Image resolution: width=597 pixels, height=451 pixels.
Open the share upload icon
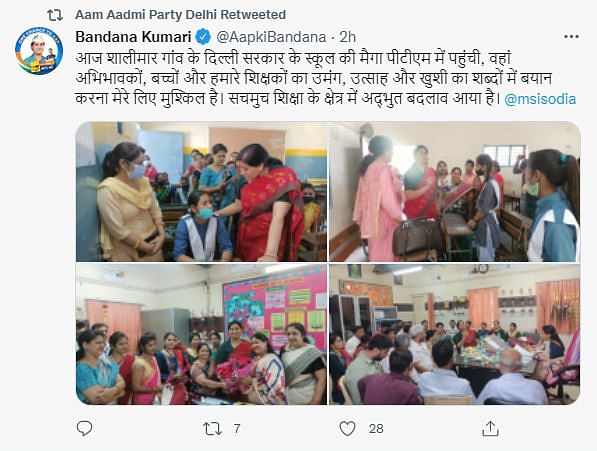(490, 429)
